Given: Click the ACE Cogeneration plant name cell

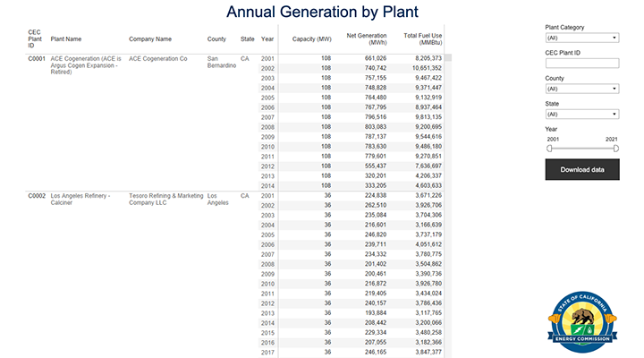Looking at the screenshot, I should [x=86, y=65].
